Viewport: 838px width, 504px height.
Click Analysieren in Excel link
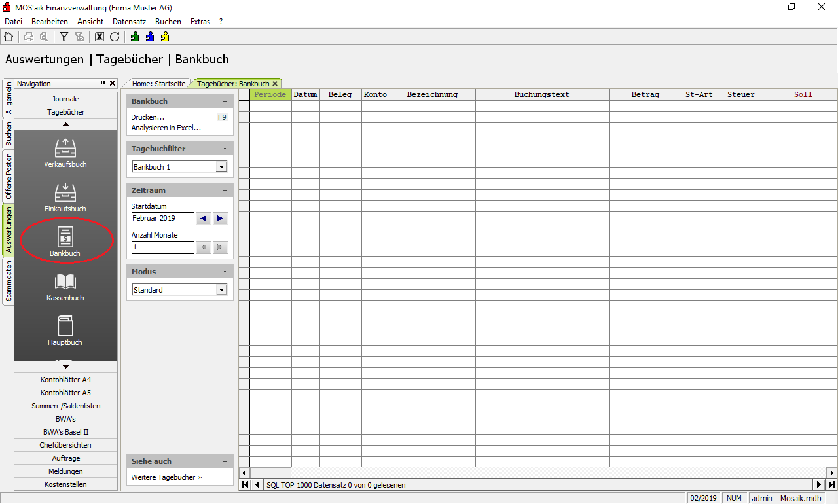[x=166, y=128]
